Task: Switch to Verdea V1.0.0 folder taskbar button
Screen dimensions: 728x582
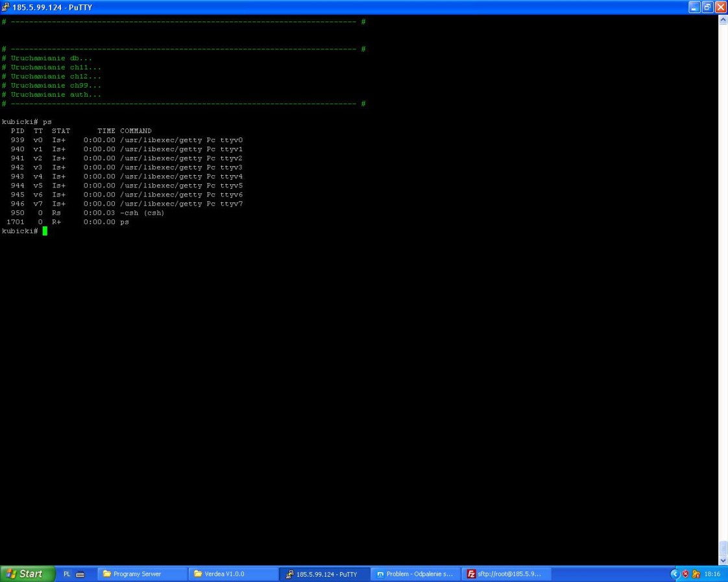Action: (x=234, y=574)
